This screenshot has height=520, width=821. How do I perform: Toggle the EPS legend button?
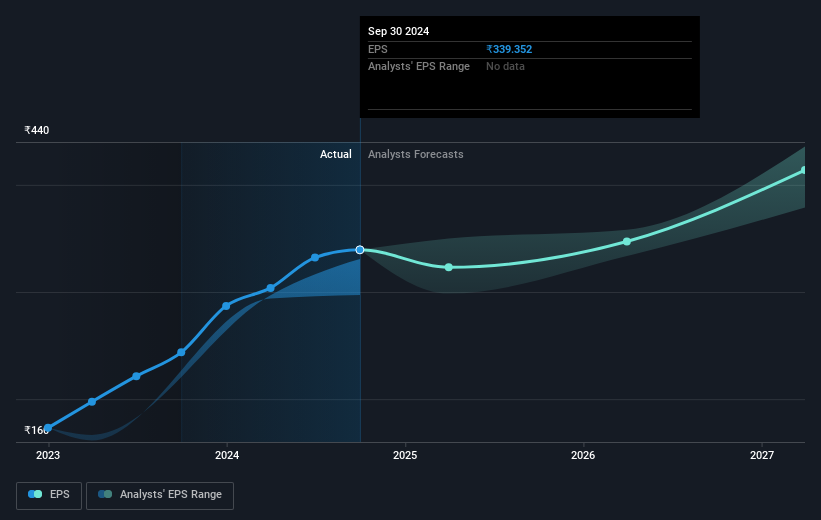pos(49,495)
